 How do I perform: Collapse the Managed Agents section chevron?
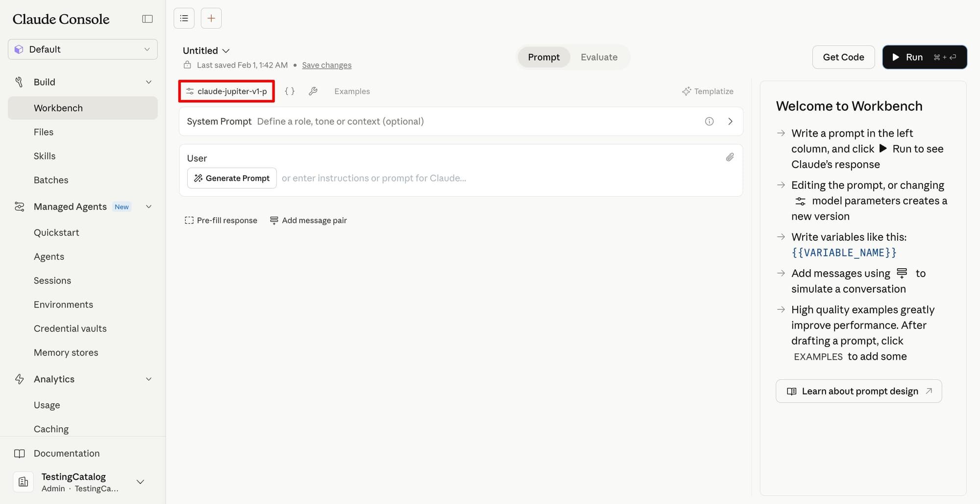point(148,206)
